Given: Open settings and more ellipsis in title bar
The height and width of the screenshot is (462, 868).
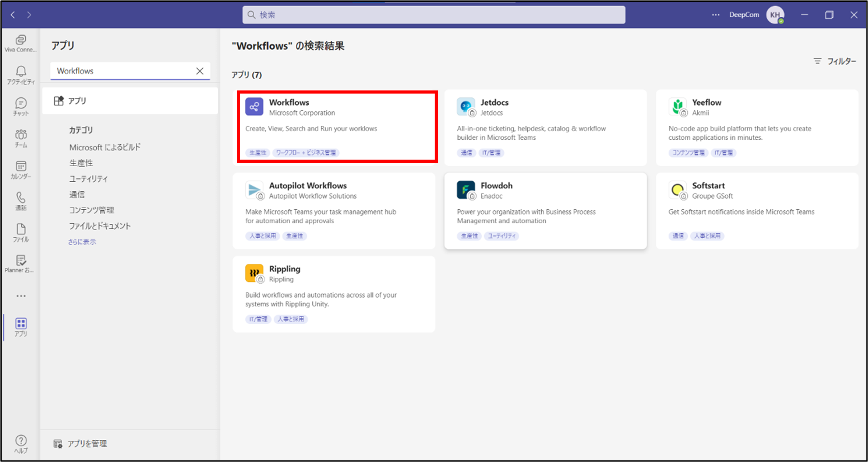Looking at the screenshot, I should 715,15.
